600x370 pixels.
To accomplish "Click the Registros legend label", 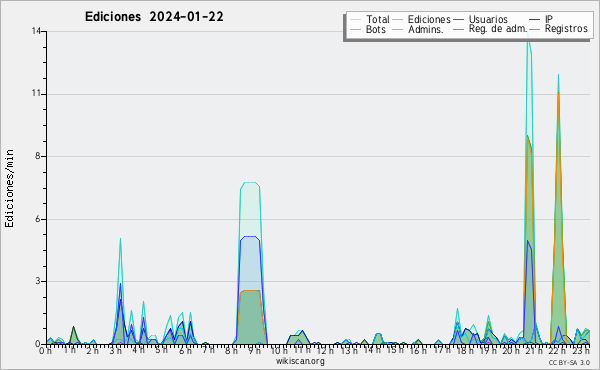I will pos(566,29).
